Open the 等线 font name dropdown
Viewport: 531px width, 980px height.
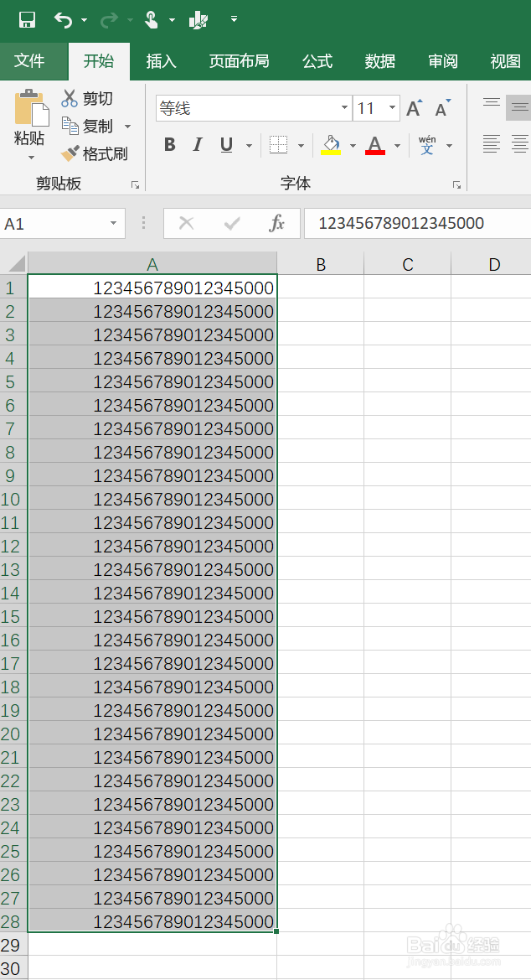(x=344, y=108)
